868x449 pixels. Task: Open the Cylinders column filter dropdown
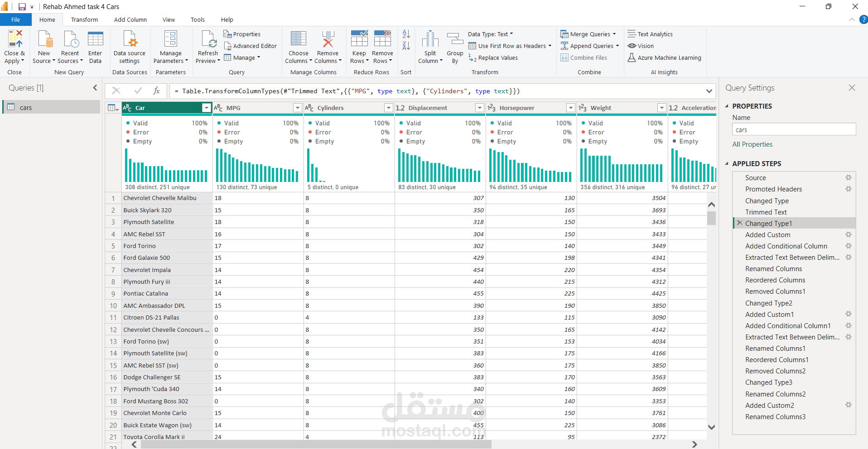(389, 108)
